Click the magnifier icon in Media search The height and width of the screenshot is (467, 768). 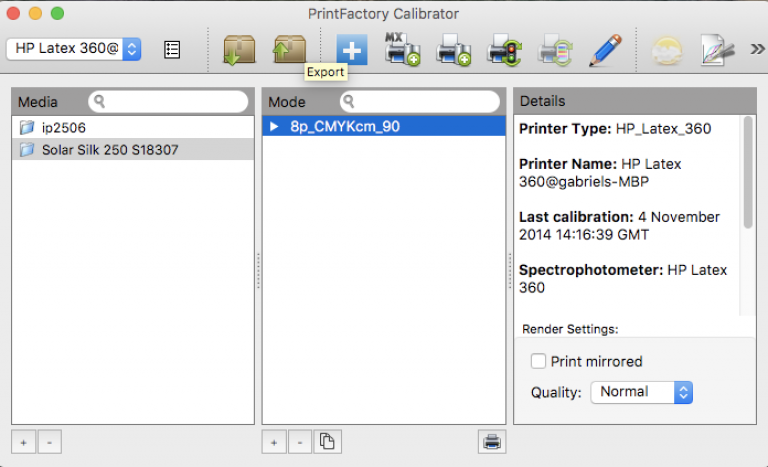coord(99,101)
